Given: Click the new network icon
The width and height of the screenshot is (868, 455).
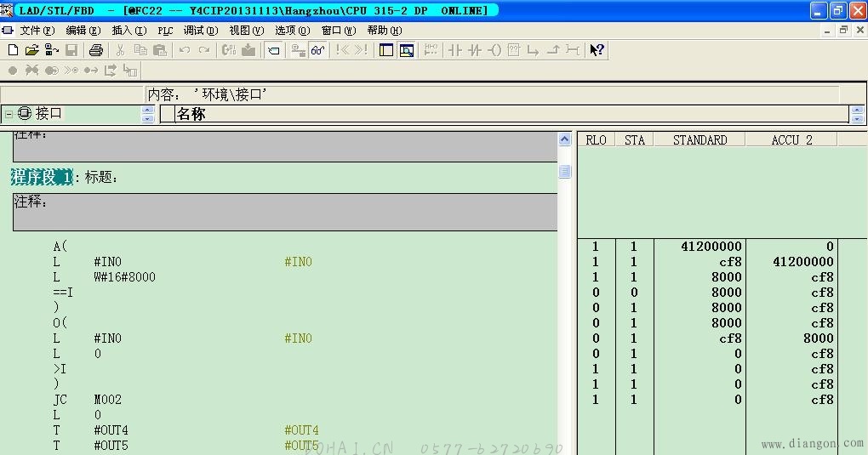Looking at the screenshot, I should pos(431,50).
